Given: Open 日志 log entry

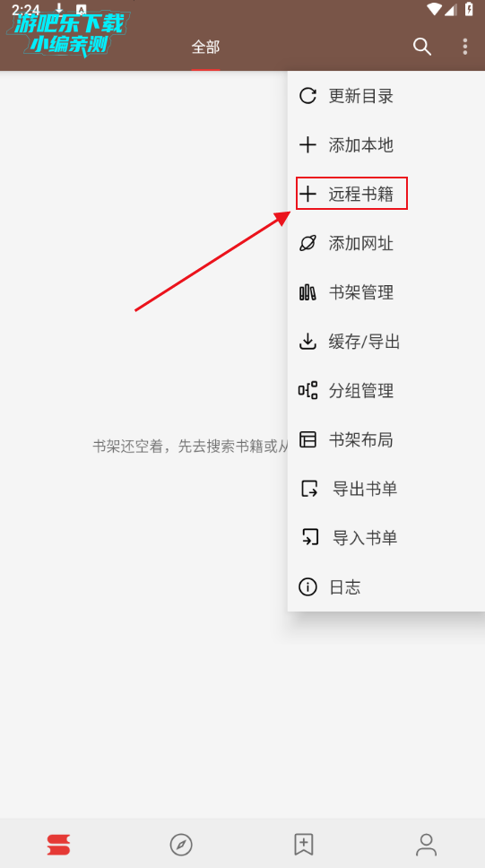Looking at the screenshot, I should [386, 586].
